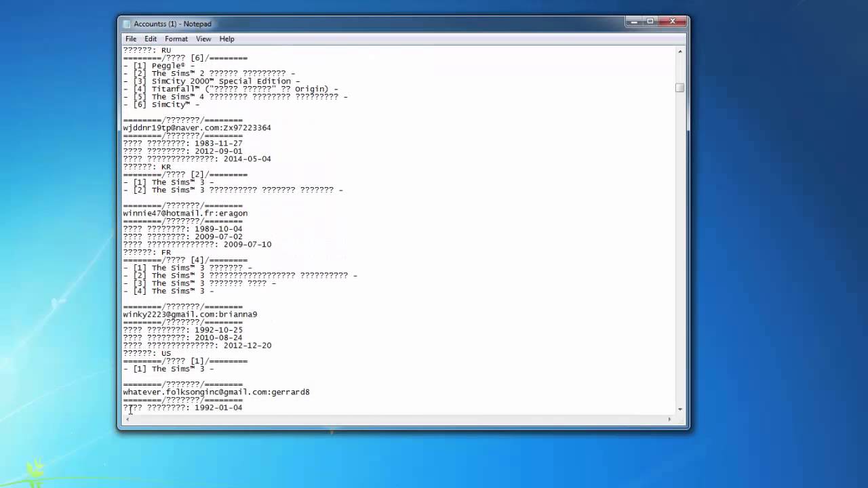868x488 pixels.
Task: Open the View menu
Action: (203, 39)
